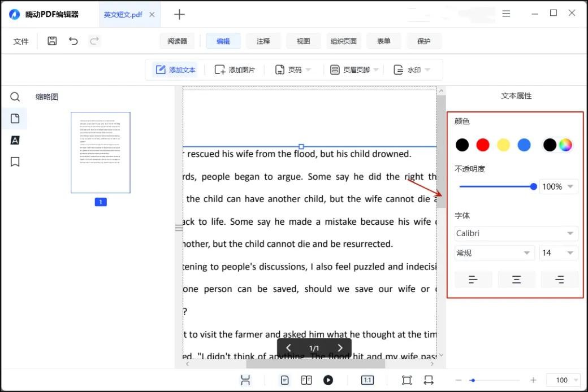Image resolution: width=588 pixels, height=392 pixels.
Task: Right-align the text
Action: (x=559, y=280)
